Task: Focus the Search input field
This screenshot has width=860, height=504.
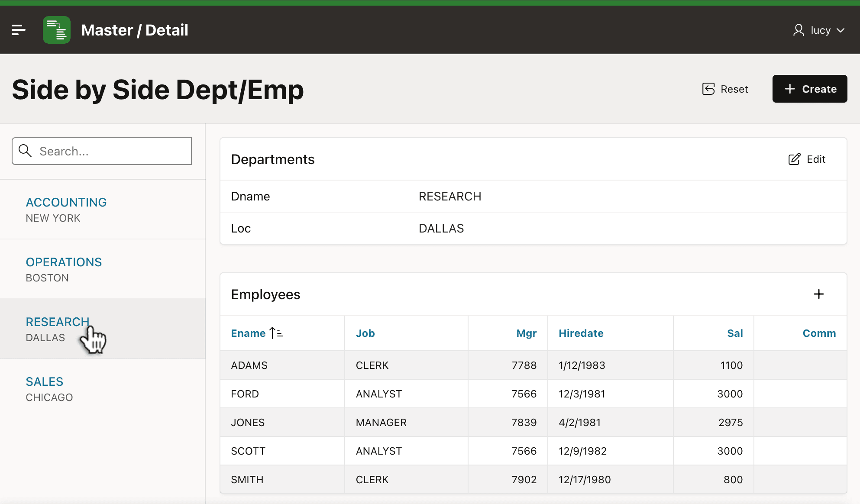Action: (102, 151)
